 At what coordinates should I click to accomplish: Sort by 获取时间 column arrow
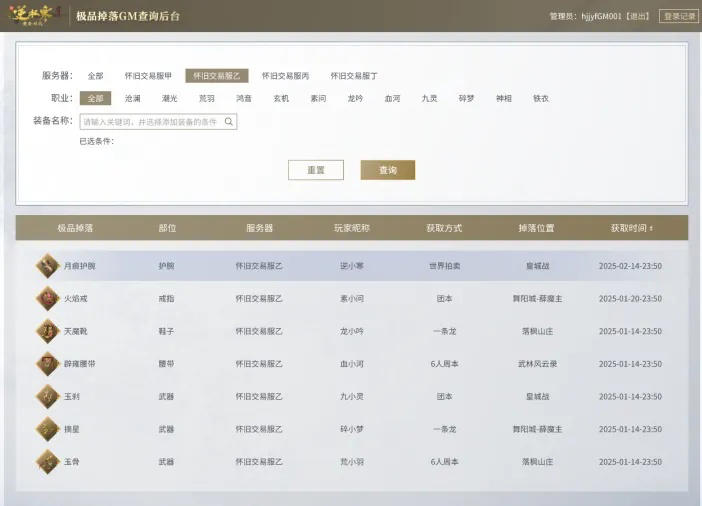pyautogui.click(x=651, y=229)
